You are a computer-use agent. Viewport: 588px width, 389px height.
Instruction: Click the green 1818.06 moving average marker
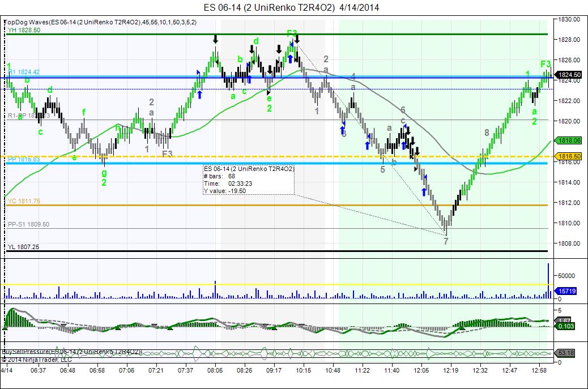pyautogui.click(x=570, y=140)
